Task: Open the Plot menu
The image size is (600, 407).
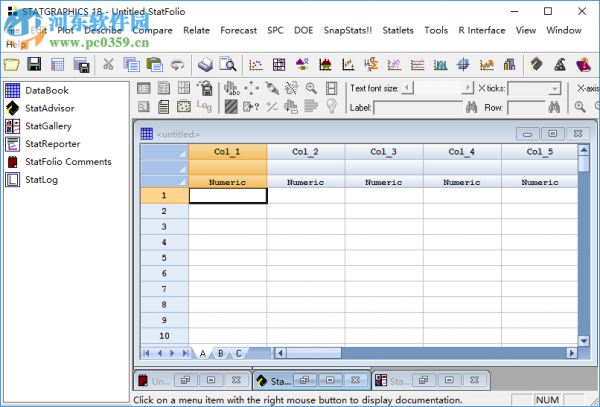Action: point(65,31)
